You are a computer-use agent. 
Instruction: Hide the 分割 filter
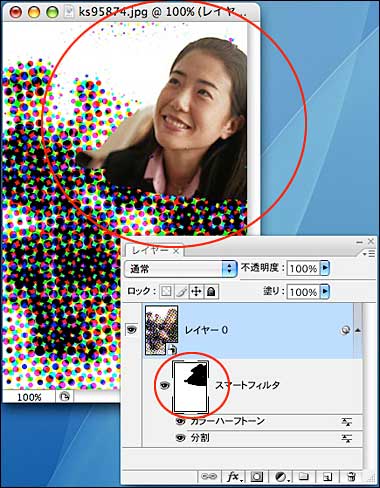[180, 437]
